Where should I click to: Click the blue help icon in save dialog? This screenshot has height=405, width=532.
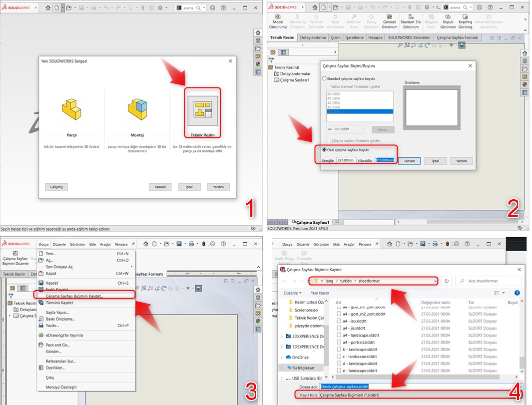click(517, 293)
